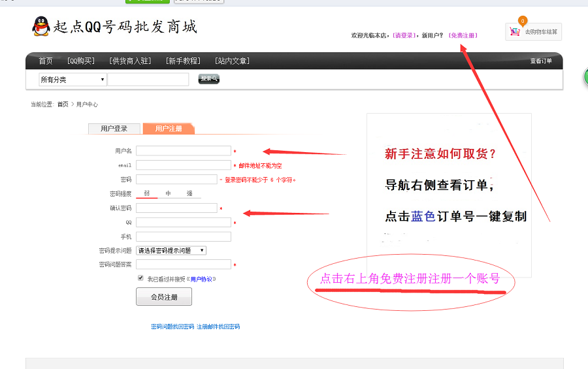Open the 供货商入驻 navigation item
Screen dimensions: 588x369
tap(130, 61)
